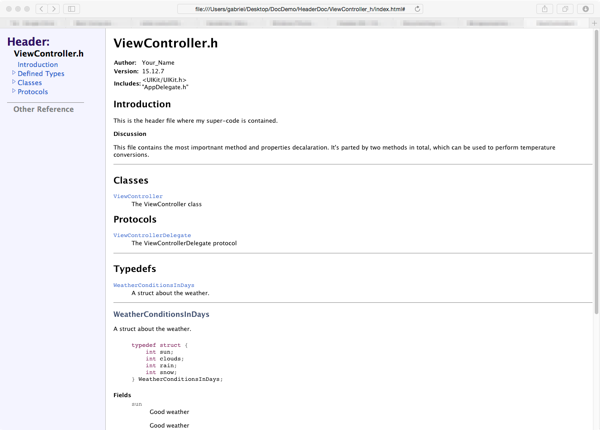Open the Share menu
This screenshot has height=430, width=600.
545,9
